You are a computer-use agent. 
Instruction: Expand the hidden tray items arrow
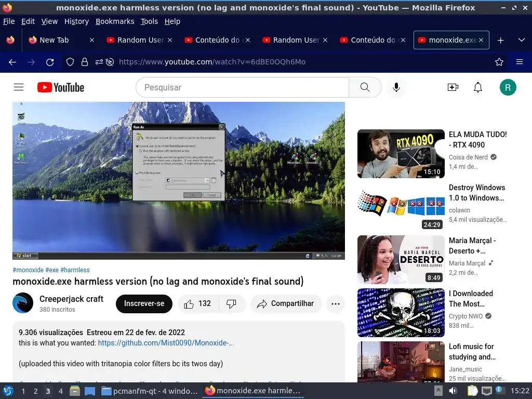tap(438, 391)
